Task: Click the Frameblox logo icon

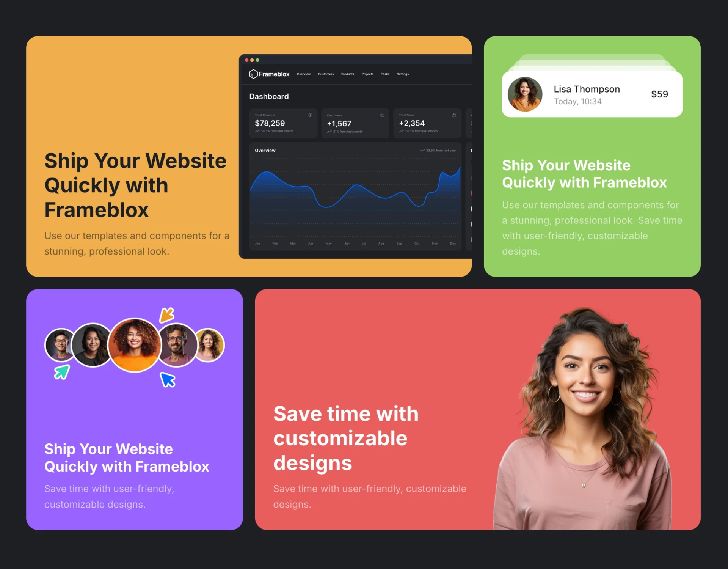Action: pos(253,74)
